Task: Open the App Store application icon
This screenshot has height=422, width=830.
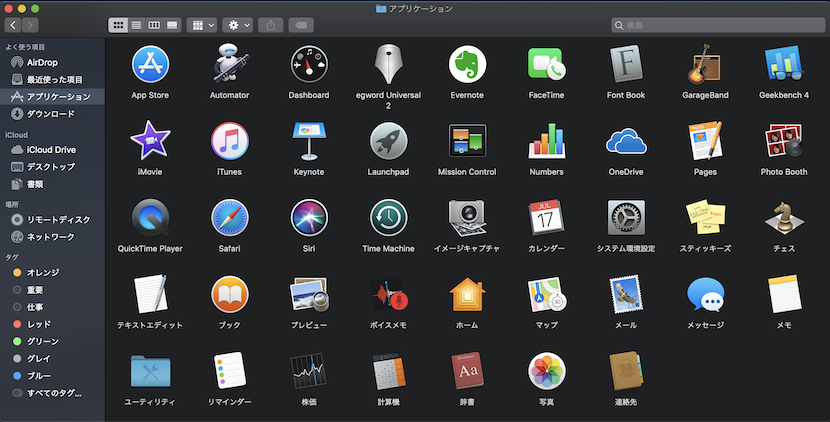Action: (150, 64)
